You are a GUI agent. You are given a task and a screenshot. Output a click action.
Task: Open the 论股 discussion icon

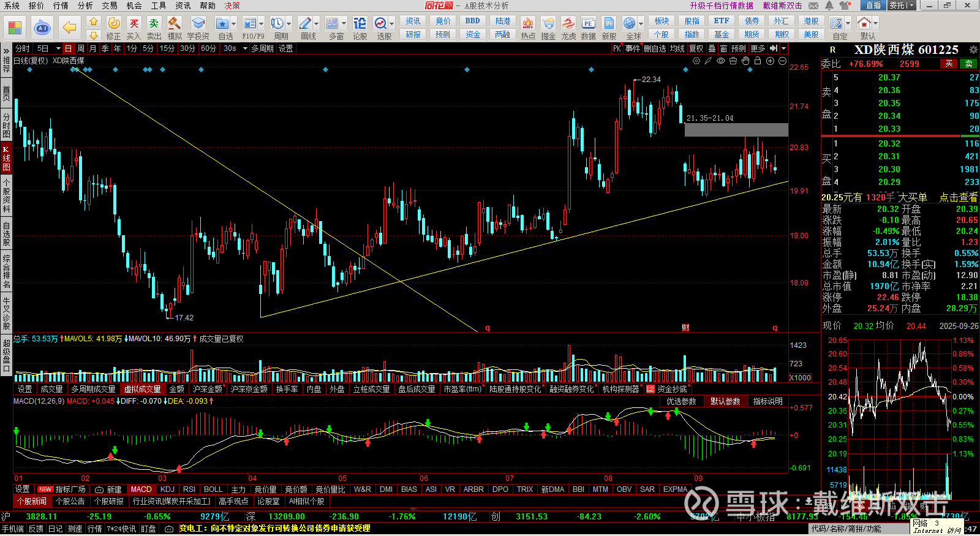tap(360, 23)
